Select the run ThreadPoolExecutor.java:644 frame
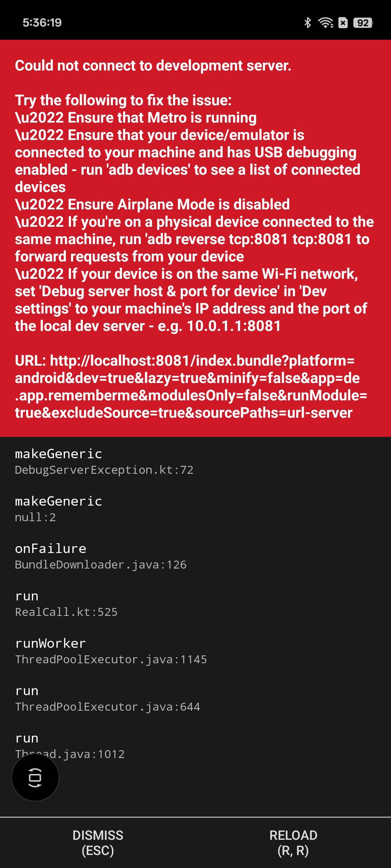The width and height of the screenshot is (391, 868). [x=195, y=698]
